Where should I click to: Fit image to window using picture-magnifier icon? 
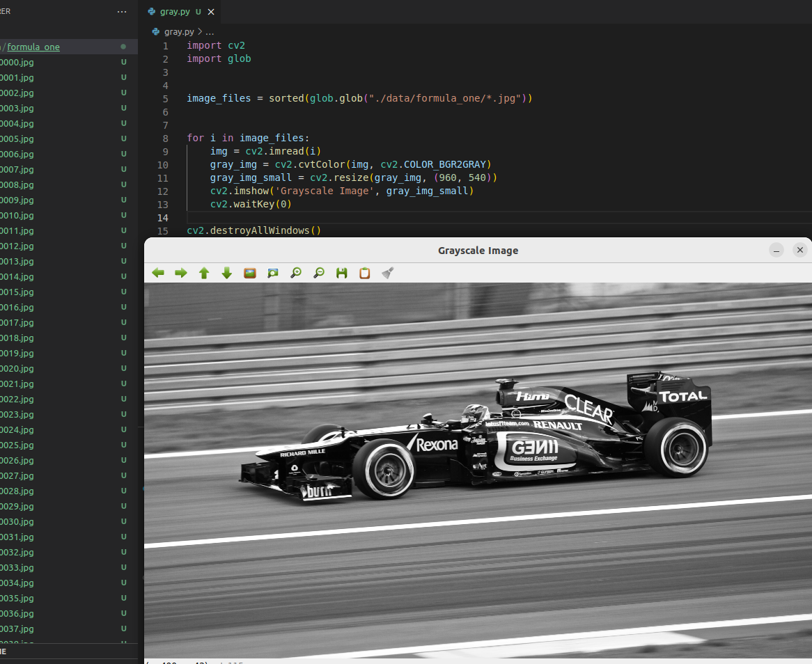[x=272, y=273]
